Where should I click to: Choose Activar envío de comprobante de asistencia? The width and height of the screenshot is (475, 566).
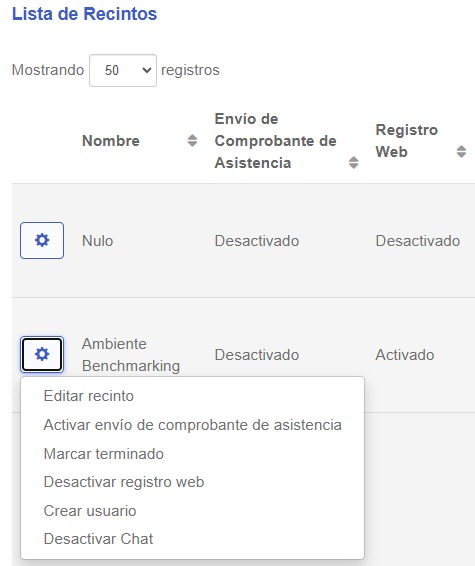(x=192, y=425)
